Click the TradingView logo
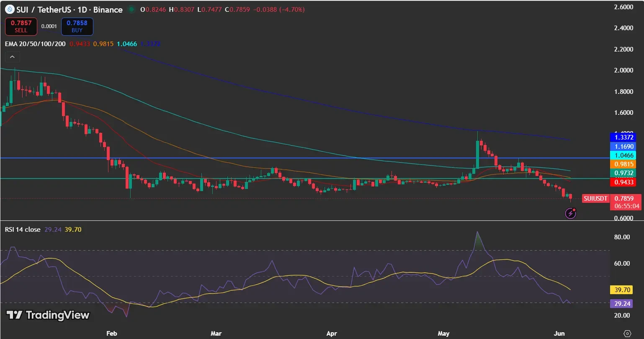 [48, 315]
